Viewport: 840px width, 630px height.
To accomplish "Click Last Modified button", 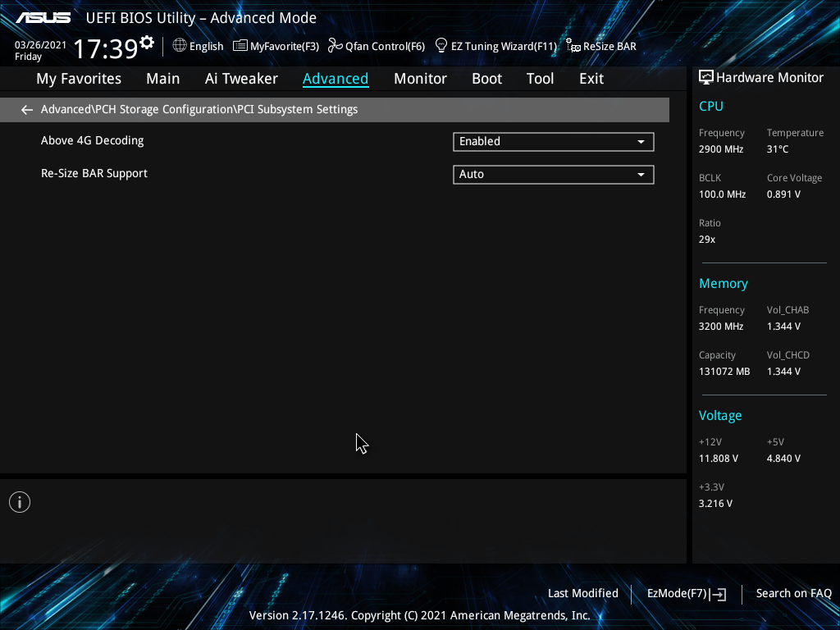I will point(583,593).
